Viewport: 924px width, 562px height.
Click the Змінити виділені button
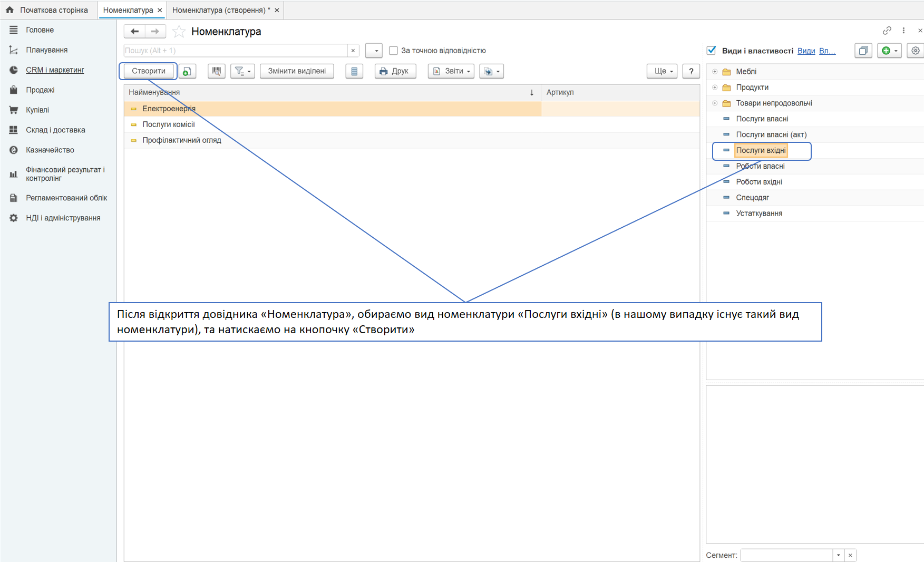point(297,71)
